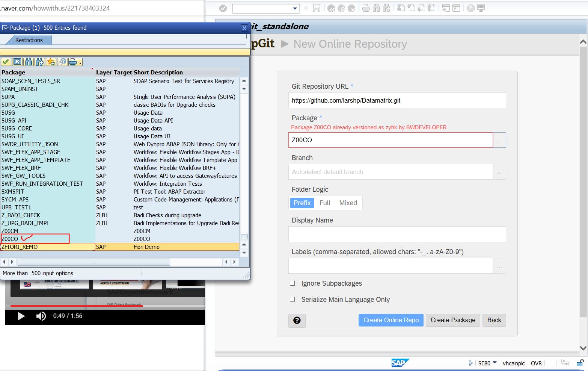
Task: Click the Enter checkmark icon in SAP toolbar
Action: [x=223, y=8]
